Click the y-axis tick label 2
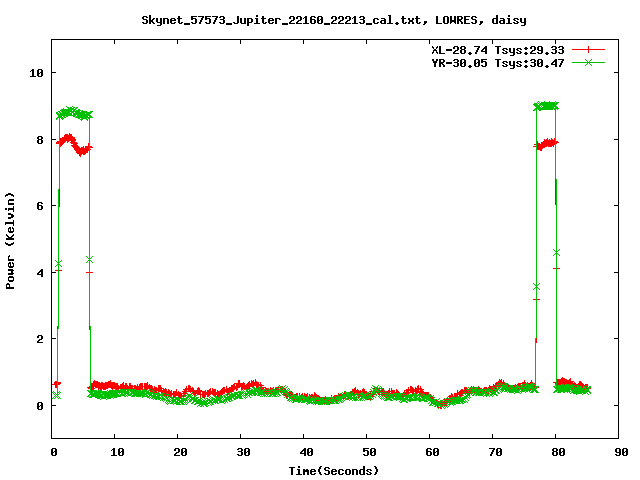The image size is (640, 480). click(40, 339)
